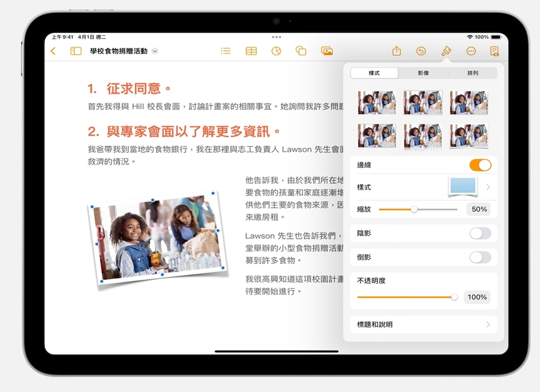540x392 pixels.
Task: Open 標題和說明 settings
Action: tap(423, 324)
